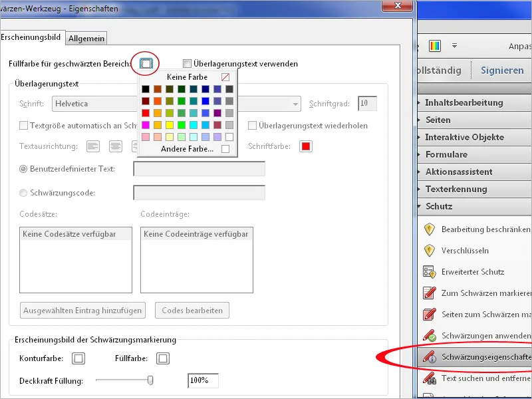This screenshot has height=399, width=532.
Task: Click the Deckkraft Füllung slider handle
Action: point(150,380)
